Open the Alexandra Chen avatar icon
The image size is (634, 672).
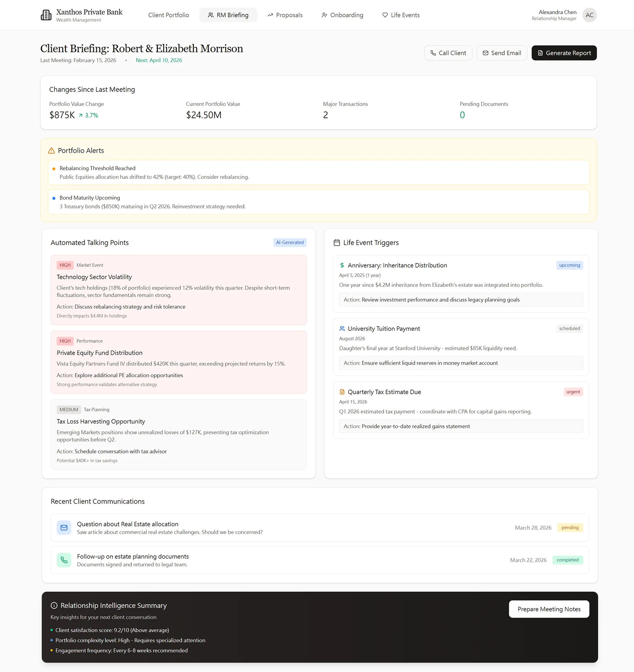point(590,15)
